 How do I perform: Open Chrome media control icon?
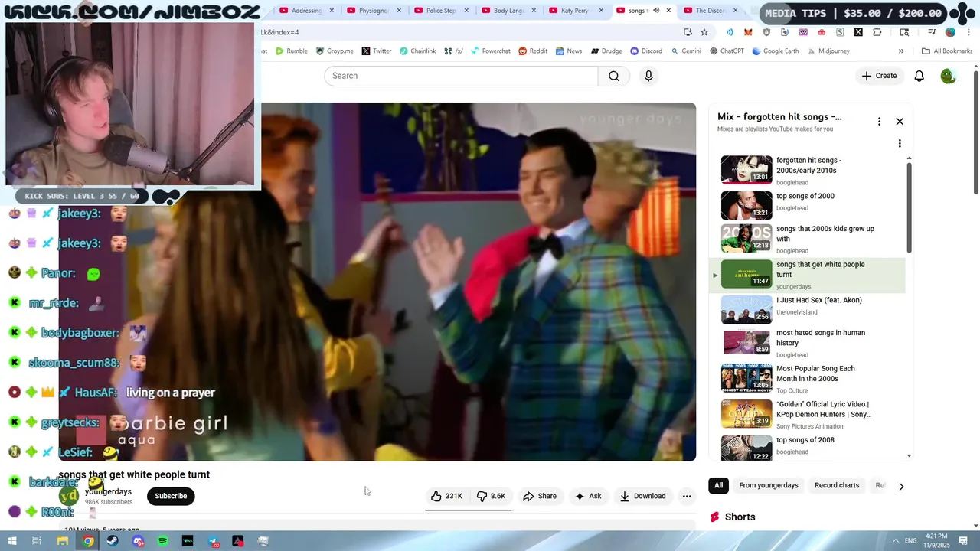[932, 32]
